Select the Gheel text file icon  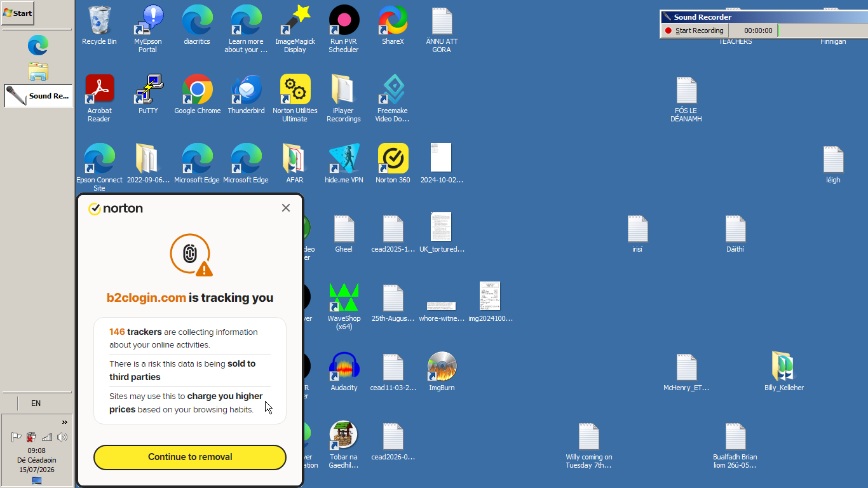coord(344,233)
